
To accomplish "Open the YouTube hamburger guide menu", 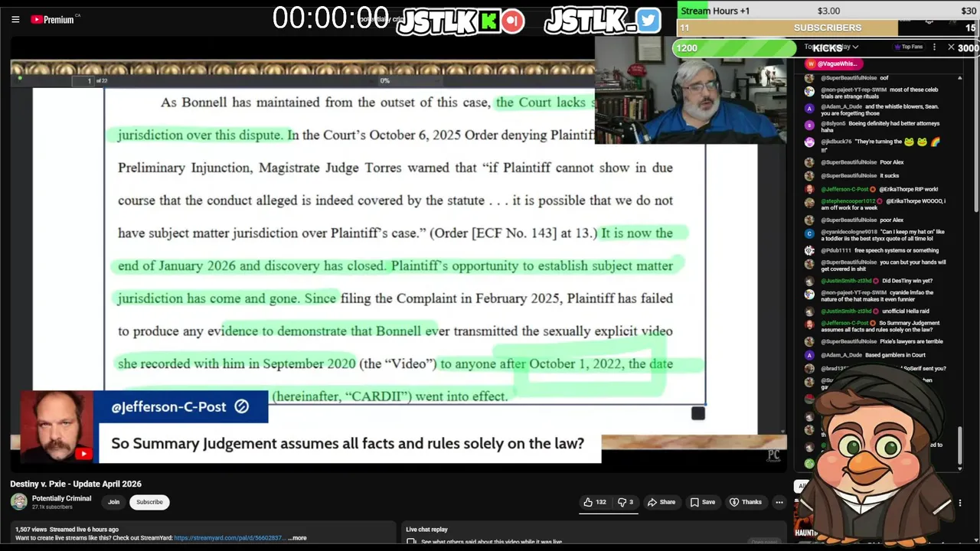I will [x=15, y=19].
